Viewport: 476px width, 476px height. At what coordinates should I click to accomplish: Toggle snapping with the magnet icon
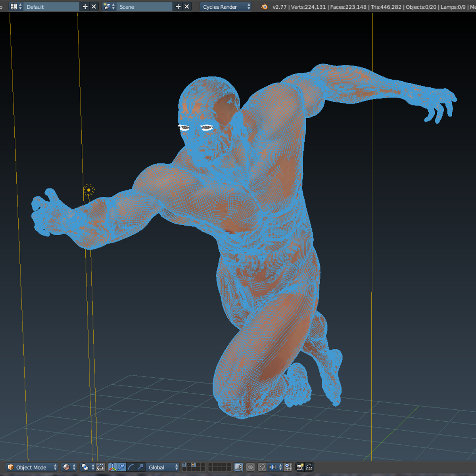click(x=262, y=467)
